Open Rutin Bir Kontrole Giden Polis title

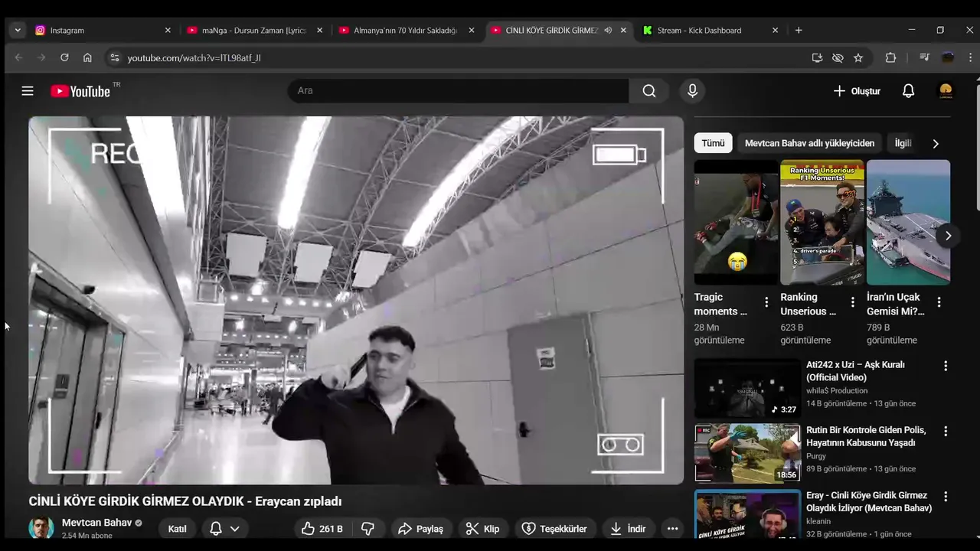[x=866, y=436]
